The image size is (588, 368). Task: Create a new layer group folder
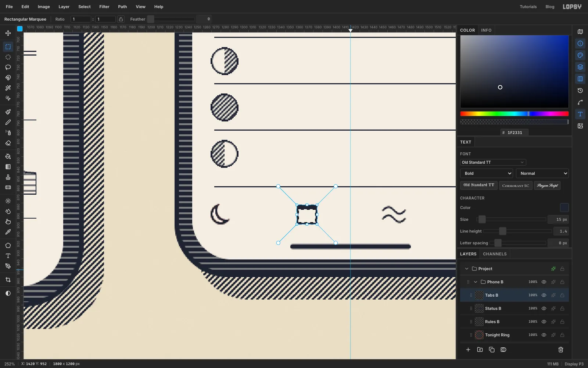pyautogui.click(x=480, y=350)
